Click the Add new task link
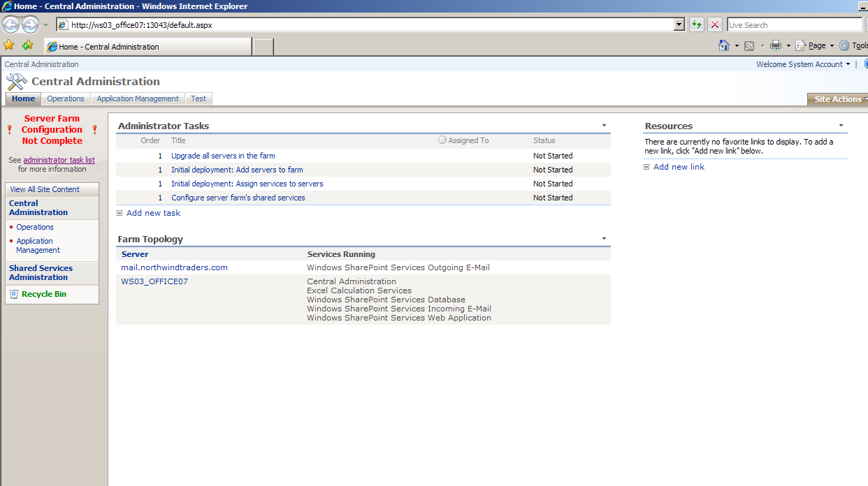 click(153, 213)
